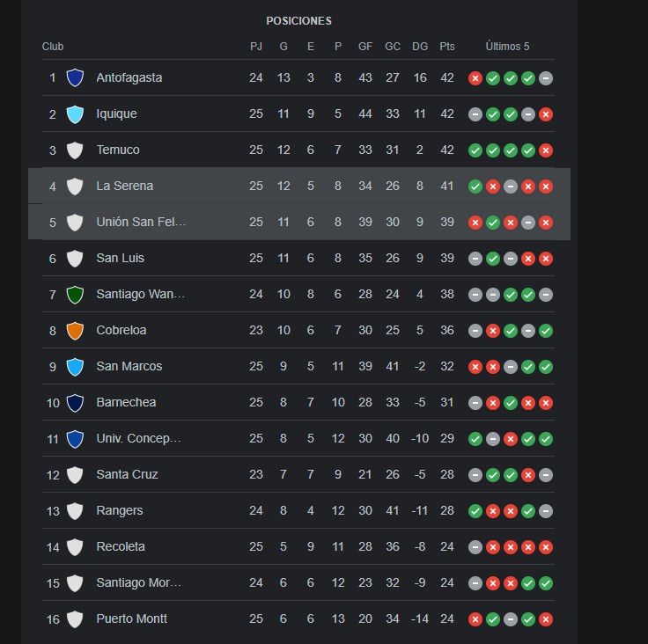The height and width of the screenshot is (644, 648).
Task: Click the Pts column header
Action: pos(446,47)
